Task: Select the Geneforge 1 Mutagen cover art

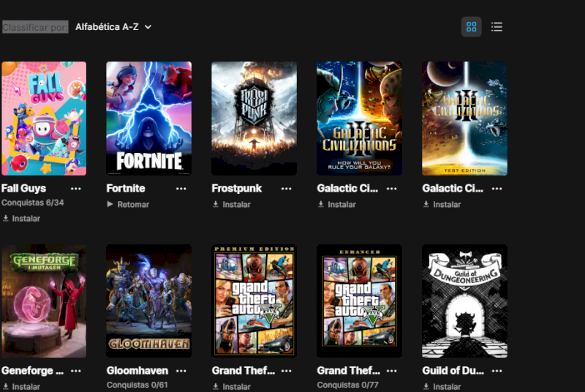Action: (44, 301)
